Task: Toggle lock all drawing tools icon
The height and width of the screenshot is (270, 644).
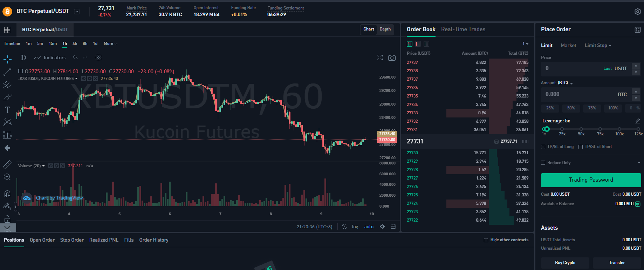Action: 7,219
